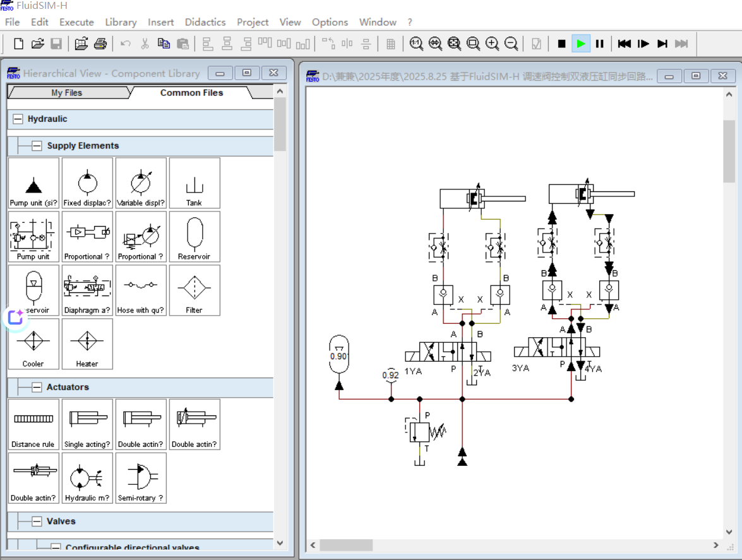Open the Didactics menu
Image resolution: width=742 pixels, height=560 pixels.
[x=205, y=22]
